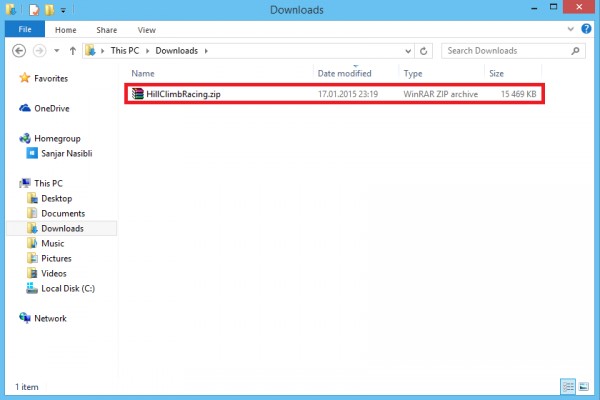Open Desktop folder in navigation pane
Screen dimensions: 600x400
(57, 198)
